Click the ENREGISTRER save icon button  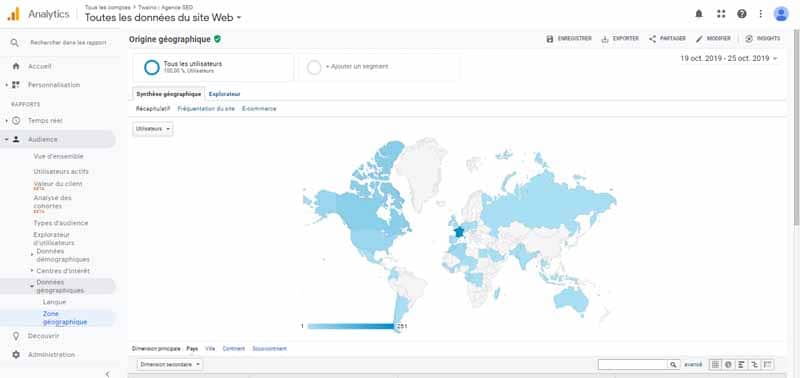[569, 39]
